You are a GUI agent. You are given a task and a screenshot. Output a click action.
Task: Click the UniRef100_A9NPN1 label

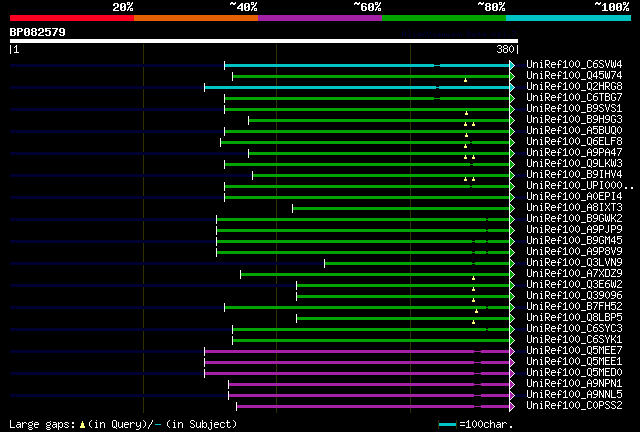pos(574,384)
